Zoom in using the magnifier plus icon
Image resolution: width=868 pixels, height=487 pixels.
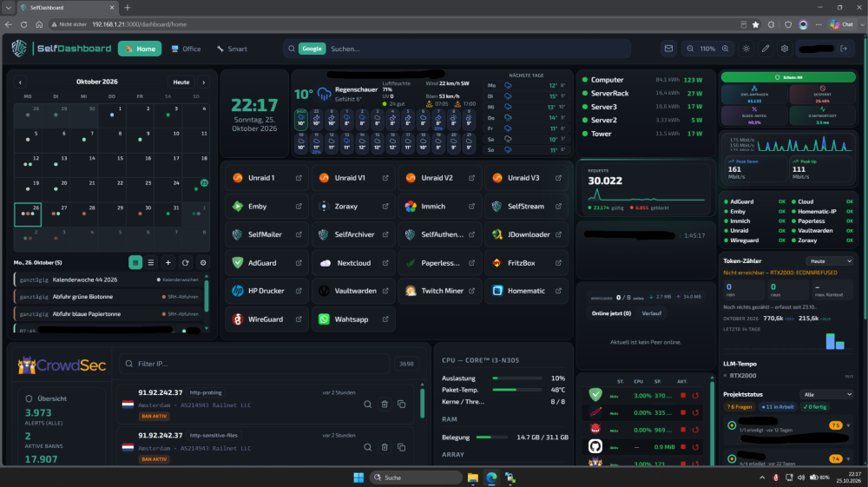pos(725,49)
